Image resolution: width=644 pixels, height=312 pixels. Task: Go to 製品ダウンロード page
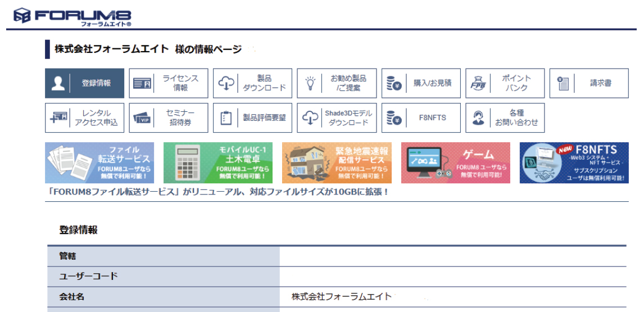click(252, 83)
